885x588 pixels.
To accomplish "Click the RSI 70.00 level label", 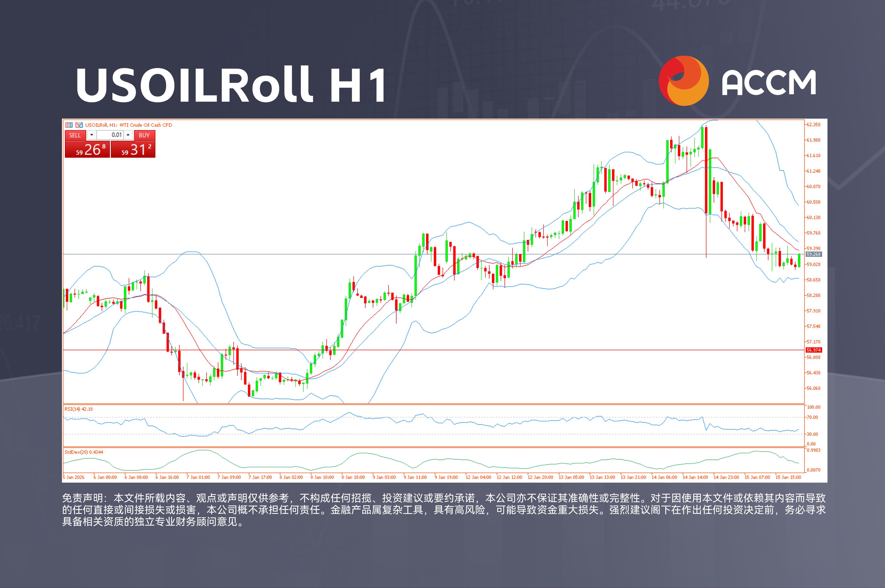I will point(812,417).
